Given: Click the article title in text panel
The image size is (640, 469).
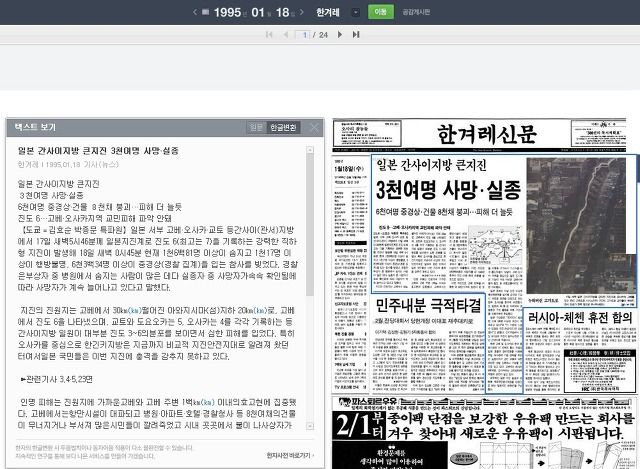Looking at the screenshot, I should click(x=98, y=151).
